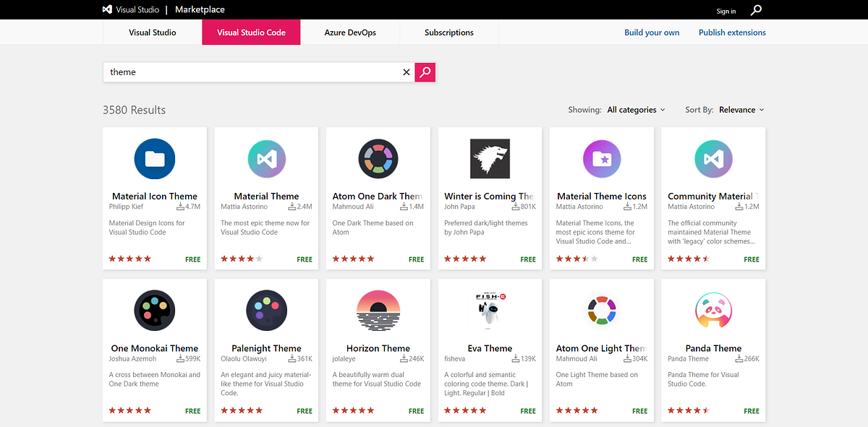Image resolution: width=868 pixels, height=427 pixels.
Task: Start search with the magnifier icon
Action: pyautogui.click(x=425, y=72)
